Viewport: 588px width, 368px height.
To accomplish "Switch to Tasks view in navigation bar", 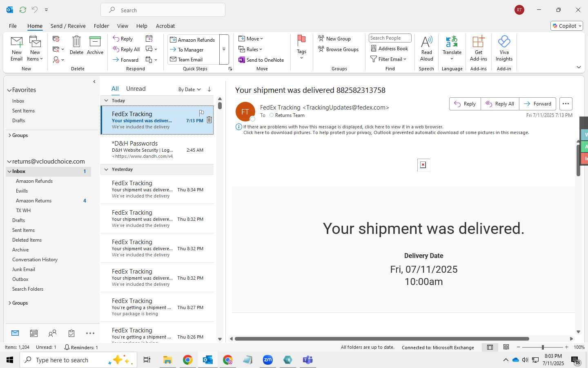I will (x=71, y=333).
